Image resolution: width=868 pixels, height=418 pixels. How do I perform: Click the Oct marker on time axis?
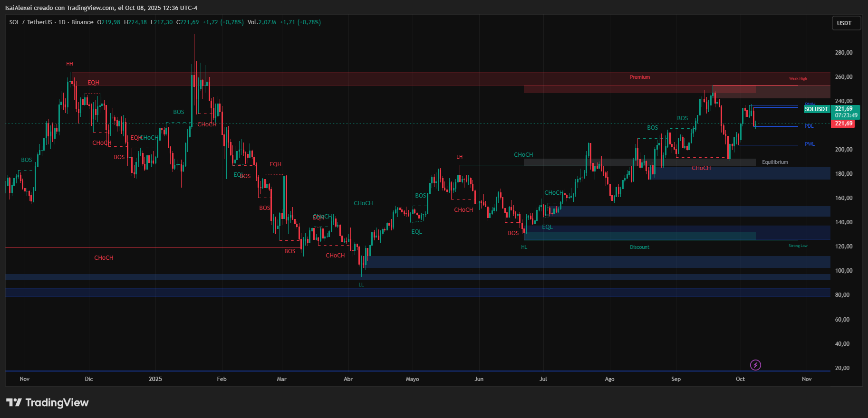click(x=740, y=379)
